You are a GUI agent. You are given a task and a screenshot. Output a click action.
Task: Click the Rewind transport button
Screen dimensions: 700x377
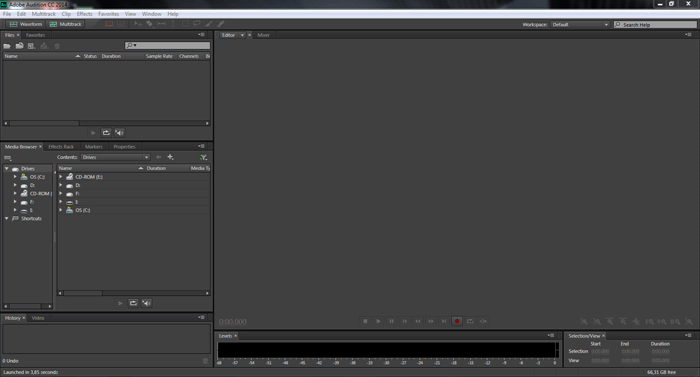418,321
